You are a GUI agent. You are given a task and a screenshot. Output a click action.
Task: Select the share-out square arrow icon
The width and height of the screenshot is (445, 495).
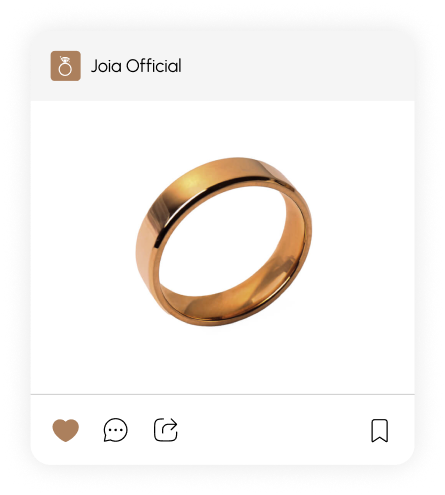[x=166, y=430]
